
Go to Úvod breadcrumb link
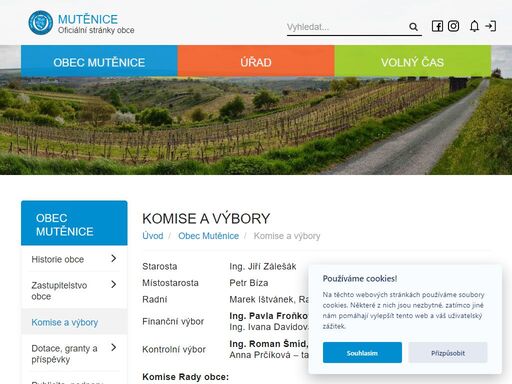click(x=153, y=236)
